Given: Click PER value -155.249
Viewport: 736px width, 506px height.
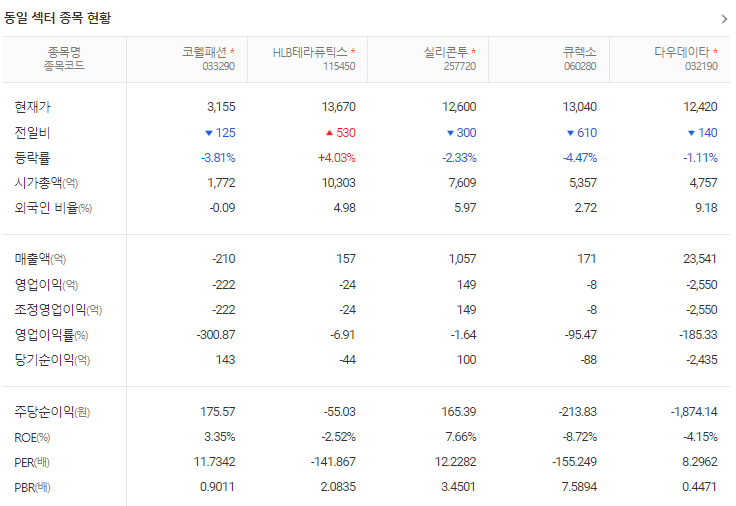Looking at the screenshot, I should click(x=575, y=462).
